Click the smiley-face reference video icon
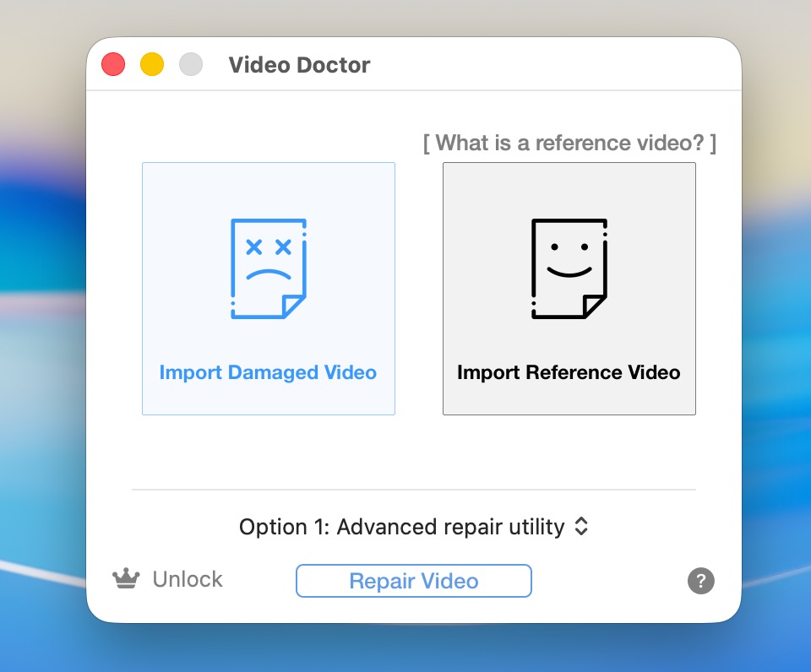Screen dimensions: 811x672 click(x=569, y=268)
